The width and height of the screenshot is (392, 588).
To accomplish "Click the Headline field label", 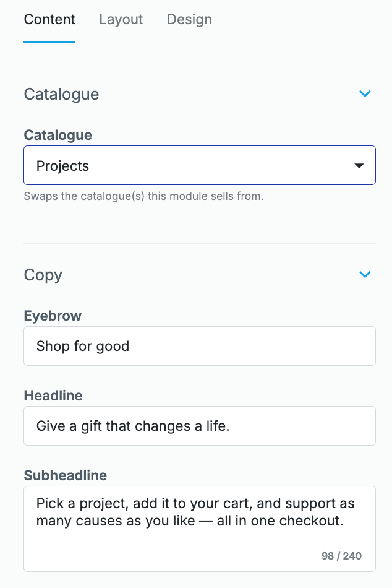I will pyautogui.click(x=53, y=396).
